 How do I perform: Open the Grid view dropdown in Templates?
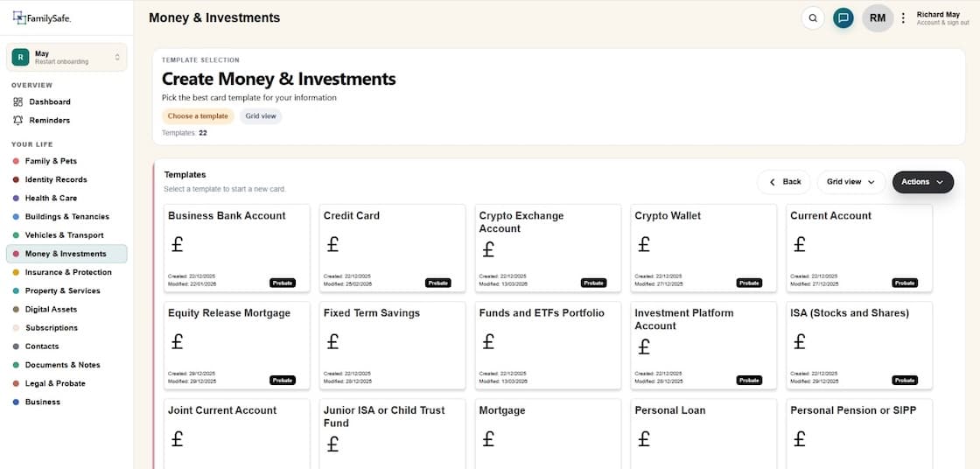tap(850, 182)
